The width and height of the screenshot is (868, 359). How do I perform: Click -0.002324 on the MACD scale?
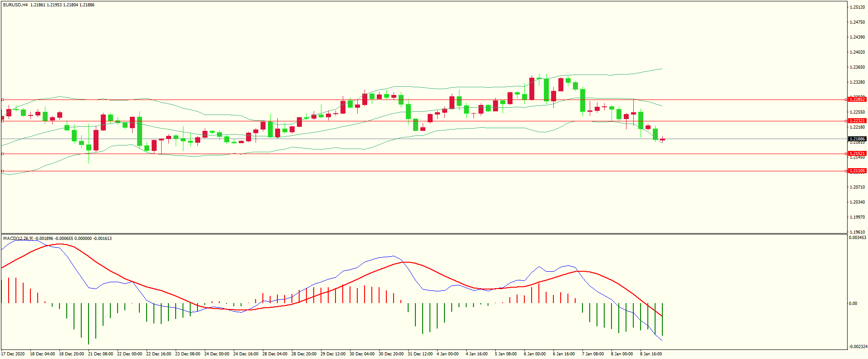click(x=858, y=347)
